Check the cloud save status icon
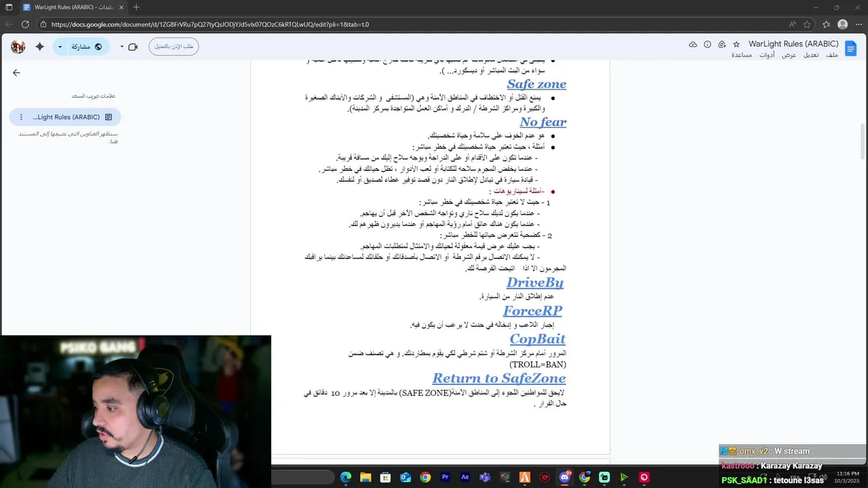 click(692, 44)
